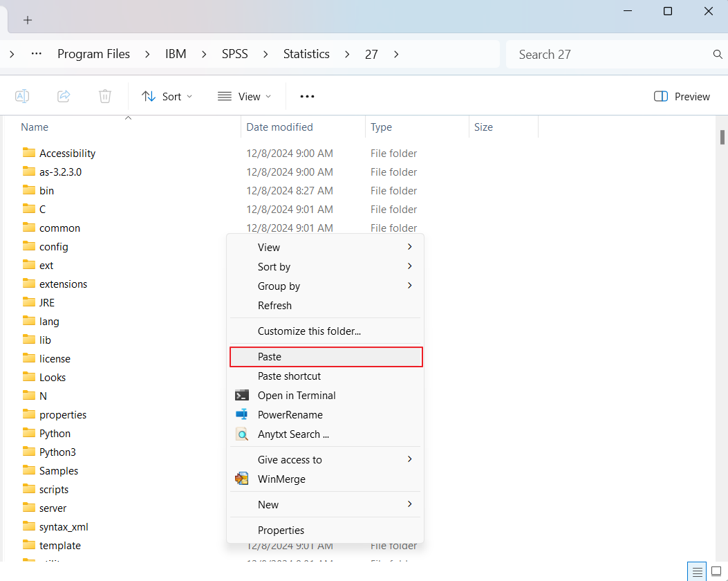Click the Date modified column header
Viewport: 728px width, 581px height.
[x=280, y=127]
